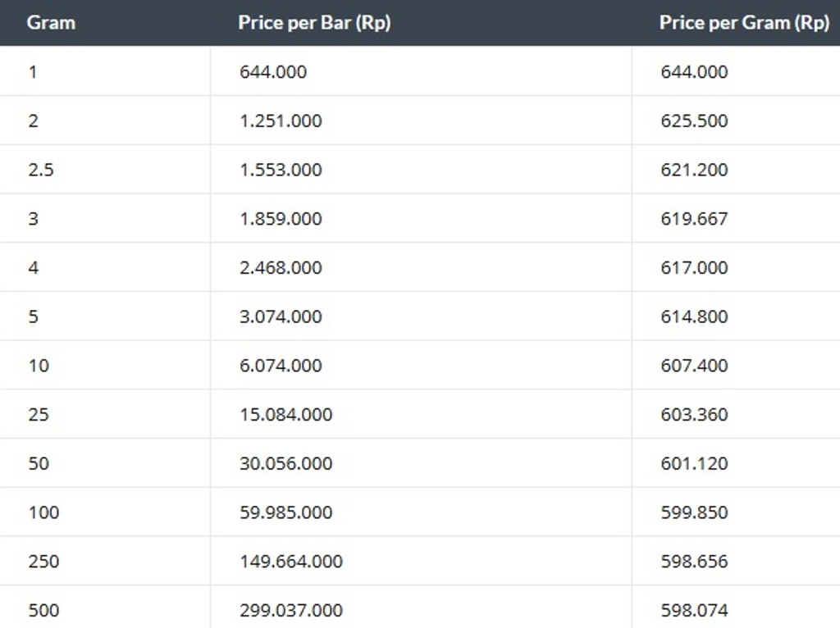Click per-gram price 607.400

click(x=694, y=366)
